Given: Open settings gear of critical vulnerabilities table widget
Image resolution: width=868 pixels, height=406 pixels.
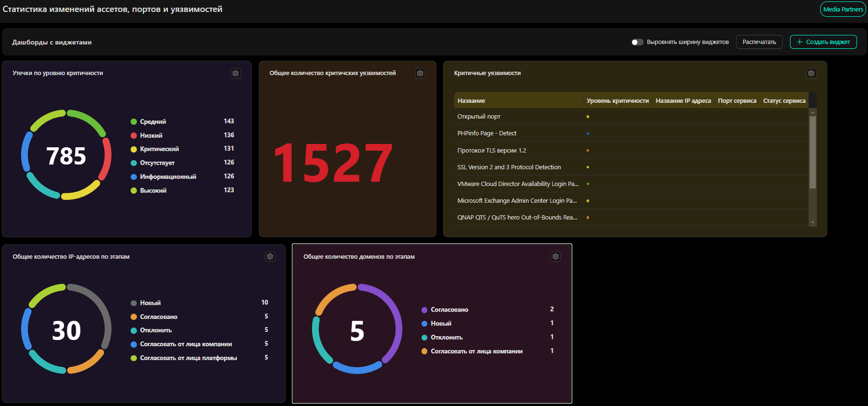Looking at the screenshot, I should point(811,73).
